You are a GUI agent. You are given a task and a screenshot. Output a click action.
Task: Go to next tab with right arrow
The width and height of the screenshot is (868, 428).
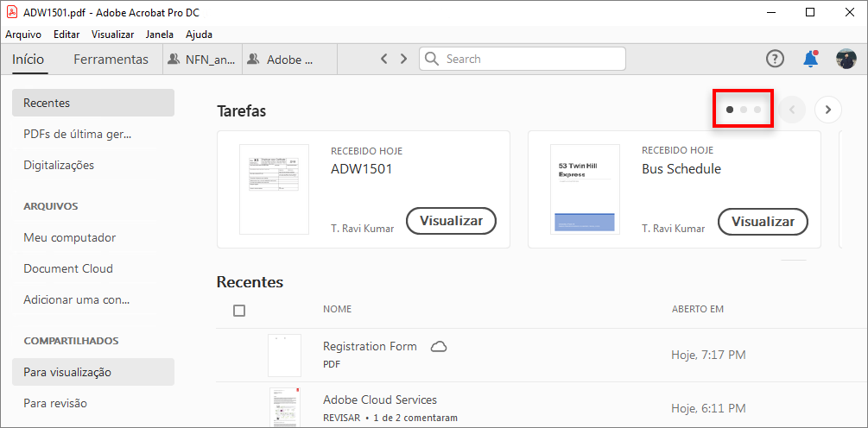click(x=403, y=59)
